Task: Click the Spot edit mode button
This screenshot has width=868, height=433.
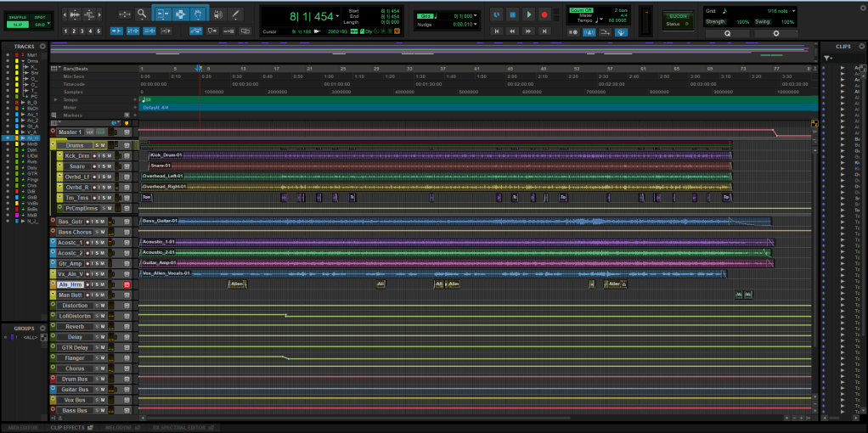Action: click(40, 17)
